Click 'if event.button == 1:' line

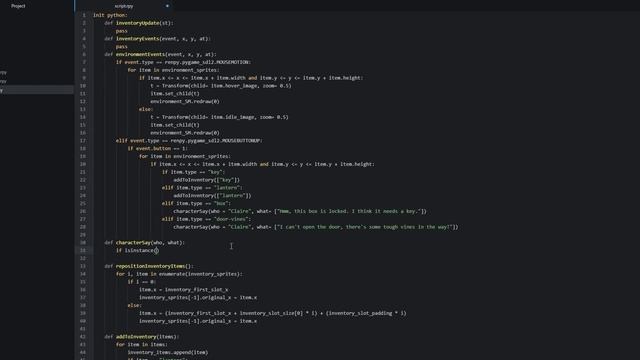pos(158,149)
